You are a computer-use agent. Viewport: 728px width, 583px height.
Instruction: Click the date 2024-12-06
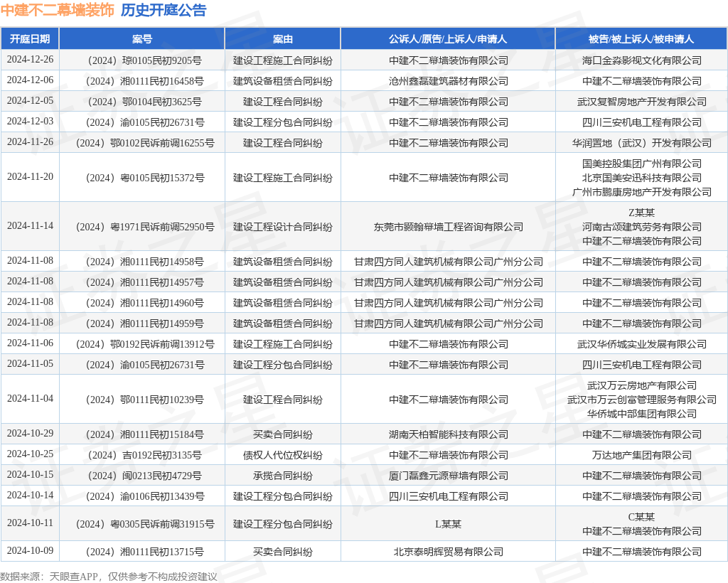[x=30, y=80]
